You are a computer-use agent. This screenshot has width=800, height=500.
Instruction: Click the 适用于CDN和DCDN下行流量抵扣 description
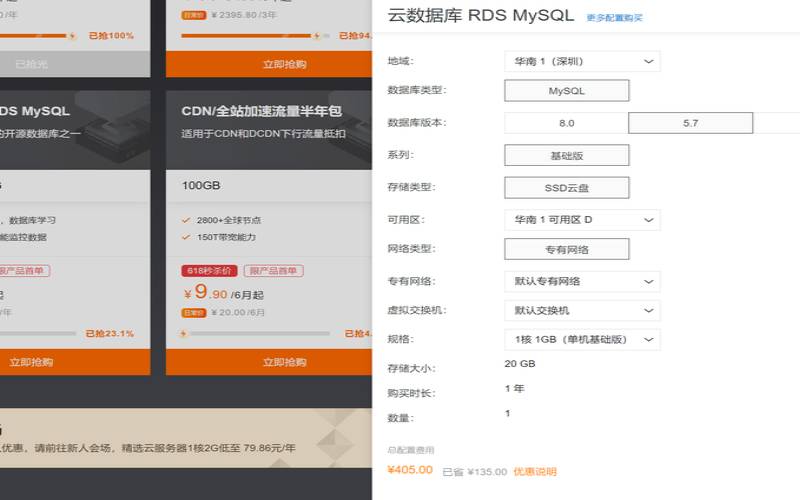tap(263, 134)
